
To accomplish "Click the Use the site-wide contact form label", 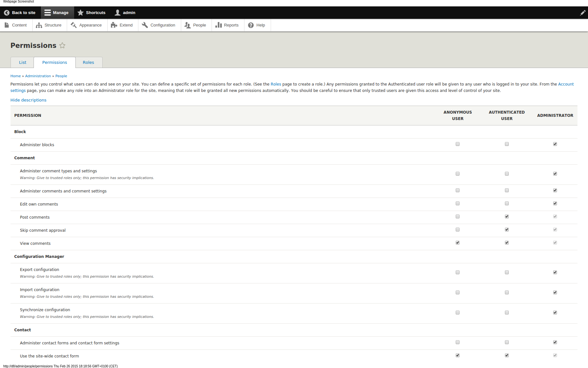I will [50, 356].
